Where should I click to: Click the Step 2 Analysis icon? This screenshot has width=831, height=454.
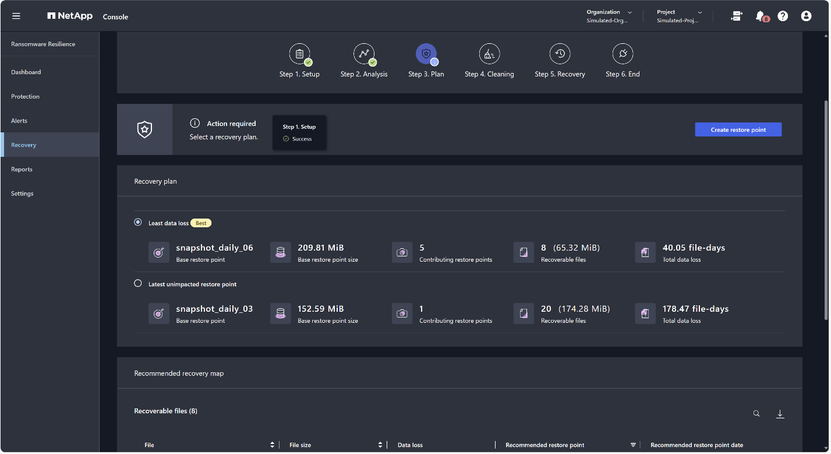364,54
